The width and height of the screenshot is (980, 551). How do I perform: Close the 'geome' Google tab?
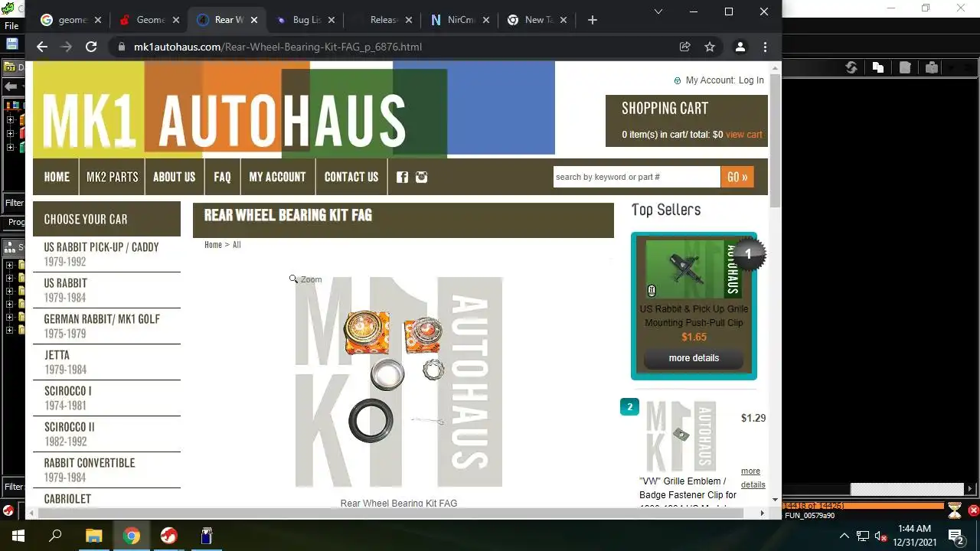pyautogui.click(x=98, y=20)
